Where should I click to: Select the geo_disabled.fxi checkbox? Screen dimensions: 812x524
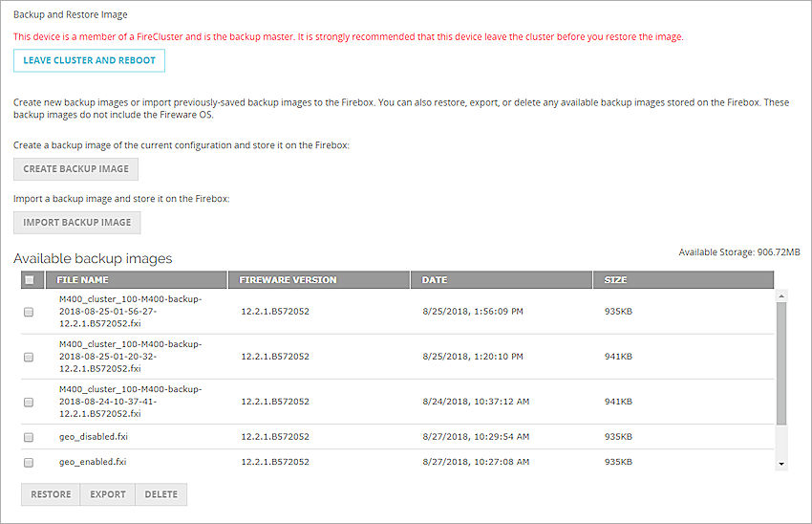[29, 437]
